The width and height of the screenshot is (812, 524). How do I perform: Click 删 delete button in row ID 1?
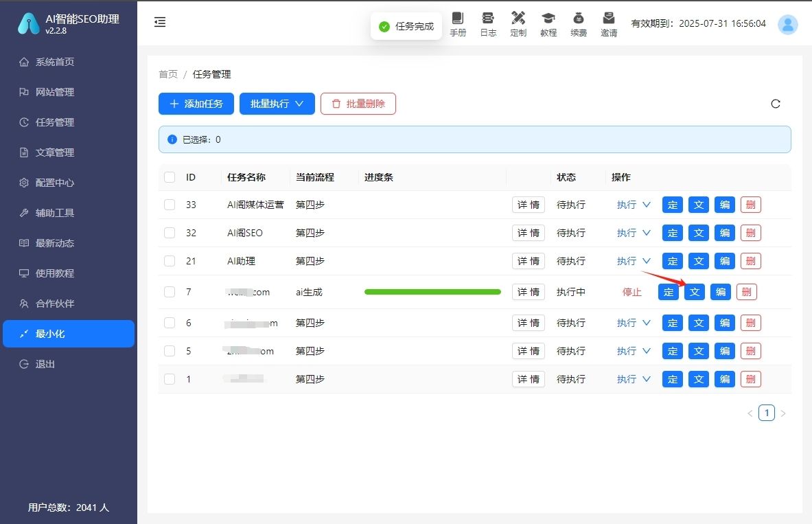[x=750, y=379]
